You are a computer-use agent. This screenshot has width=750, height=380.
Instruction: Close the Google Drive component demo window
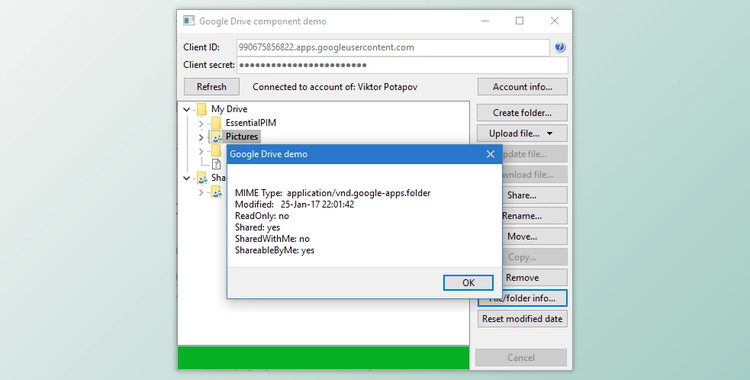click(x=554, y=21)
